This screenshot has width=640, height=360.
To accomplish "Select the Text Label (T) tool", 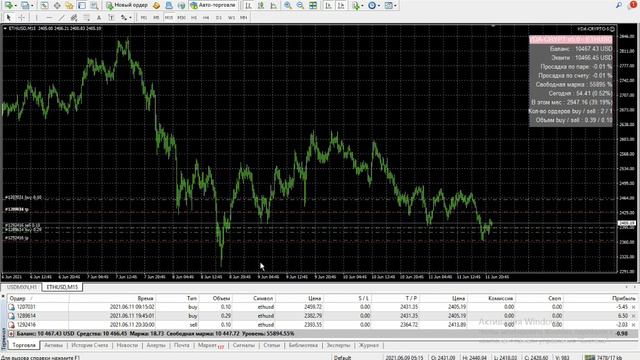I will [111, 18].
